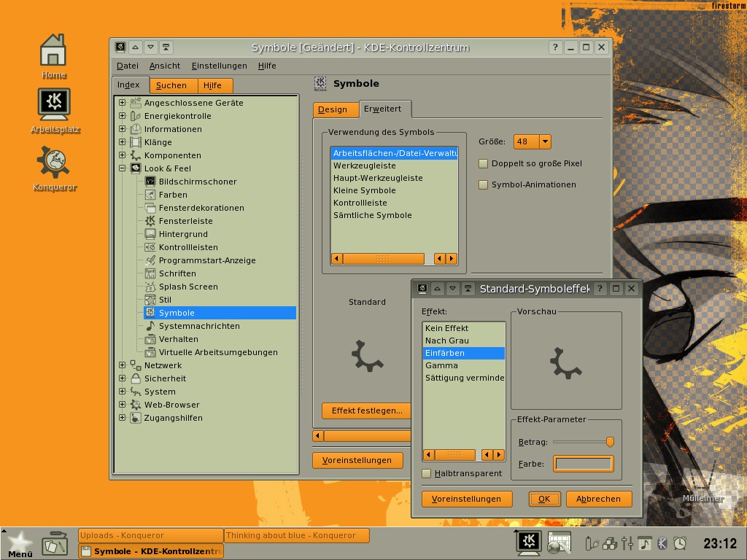This screenshot has width=747, height=560.
Task: Expand the Energiekontrolle tree node
Action: tap(122, 116)
